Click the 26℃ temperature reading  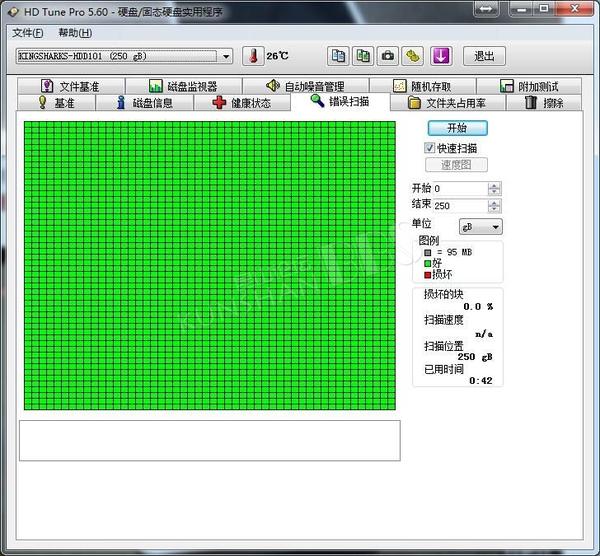pyautogui.click(x=277, y=56)
